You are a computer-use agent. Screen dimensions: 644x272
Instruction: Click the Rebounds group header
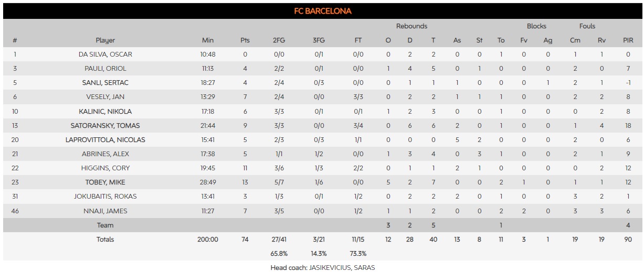click(411, 26)
